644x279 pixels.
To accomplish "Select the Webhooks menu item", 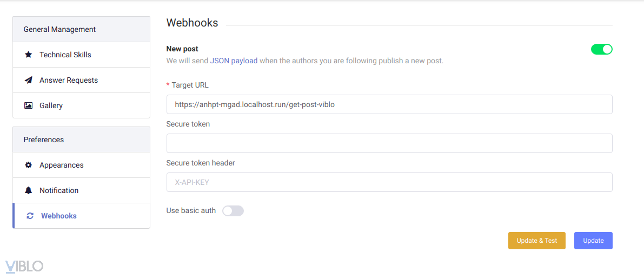I will click(x=59, y=216).
